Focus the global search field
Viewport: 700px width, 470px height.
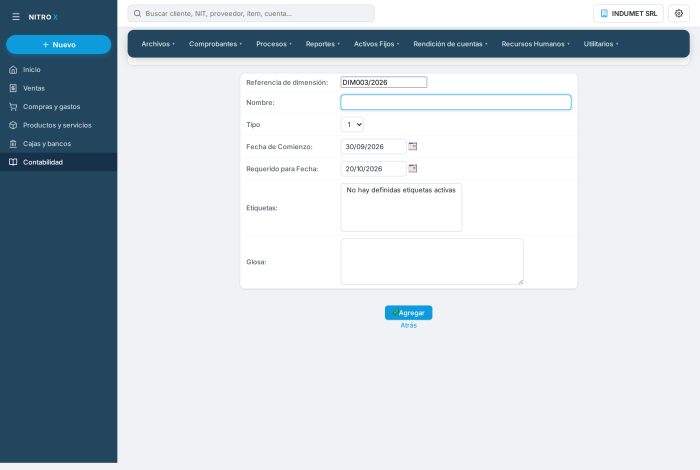point(251,13)
